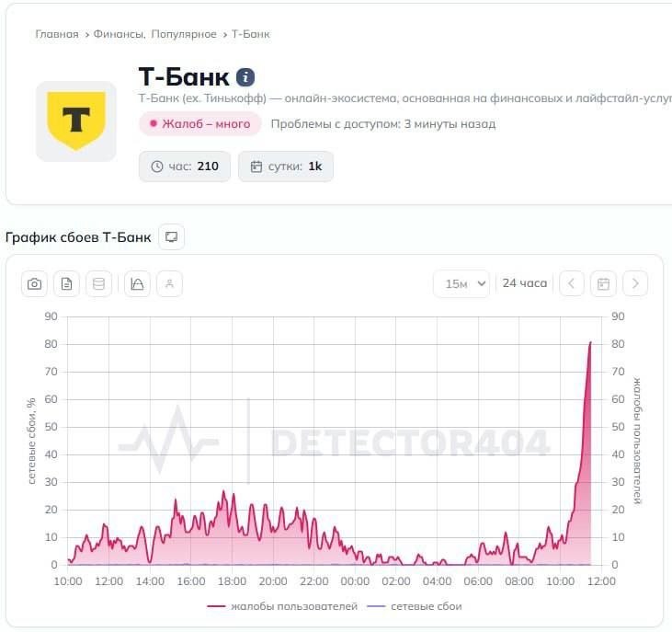Viewport: 672px width, 632px height.
Task: Click the database stack icon
Action: 98,284
